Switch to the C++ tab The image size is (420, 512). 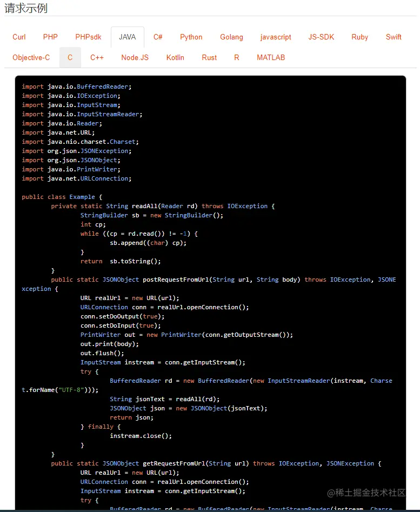pyautogui.click(x=97, y=57)
